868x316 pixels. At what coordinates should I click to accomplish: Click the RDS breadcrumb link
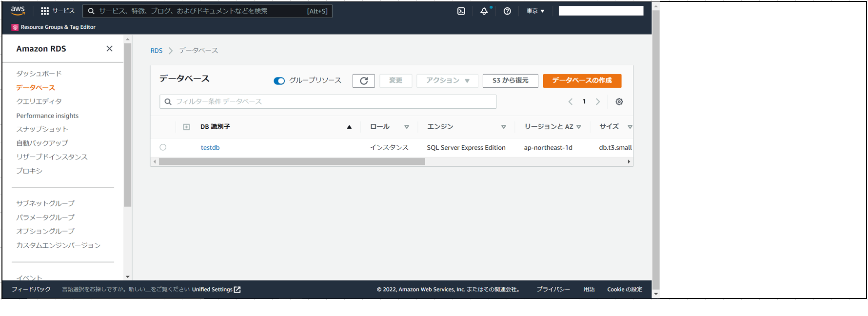pos(157,51)
